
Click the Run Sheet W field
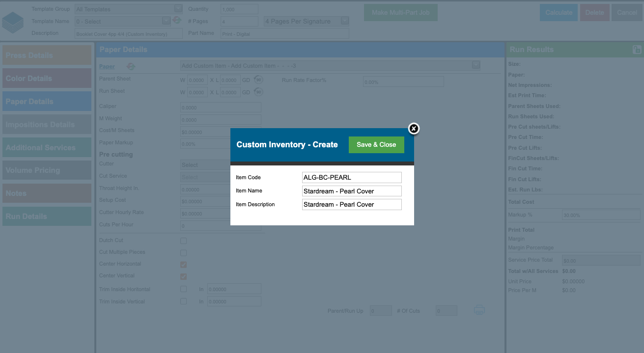coord(197,92)
